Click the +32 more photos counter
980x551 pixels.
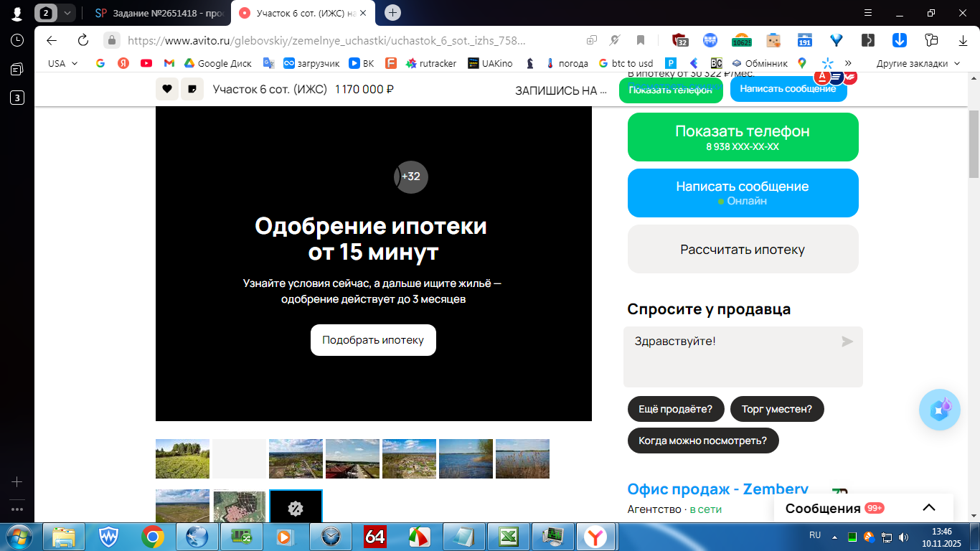coord(411,176)
